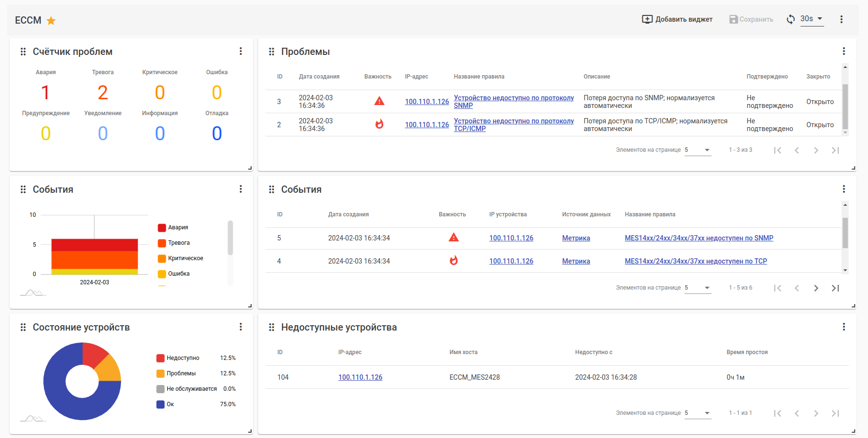The image size is (868, 438).
Task: Open the Счётчик проблем widget menu
Action: [240, 51]
